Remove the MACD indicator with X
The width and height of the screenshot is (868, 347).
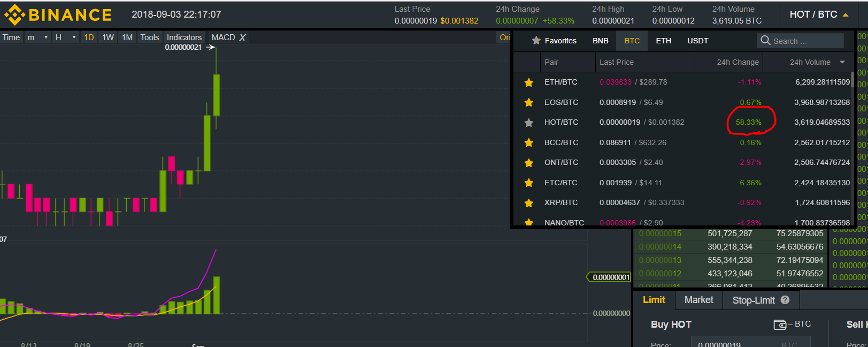point(242,37)
